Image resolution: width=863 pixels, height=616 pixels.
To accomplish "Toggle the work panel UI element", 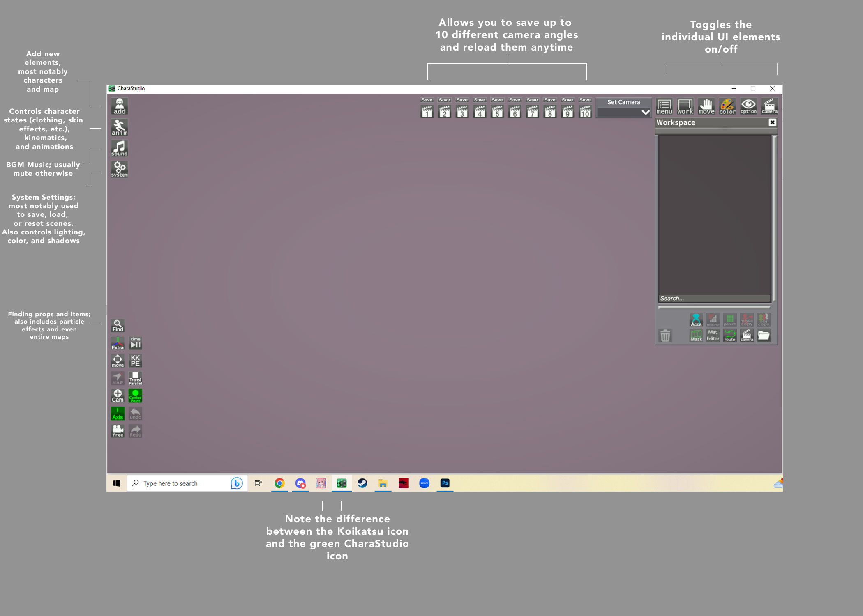I will (685, 106).
